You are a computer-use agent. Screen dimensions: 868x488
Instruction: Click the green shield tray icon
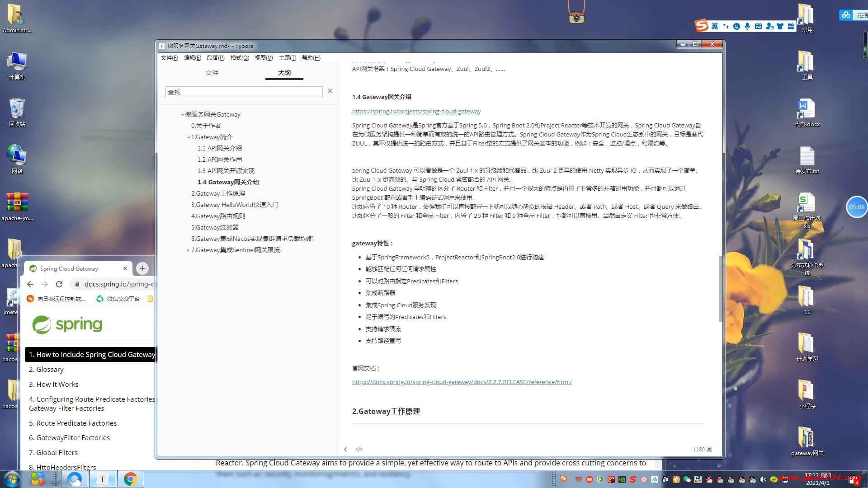[x=600, y=479]
